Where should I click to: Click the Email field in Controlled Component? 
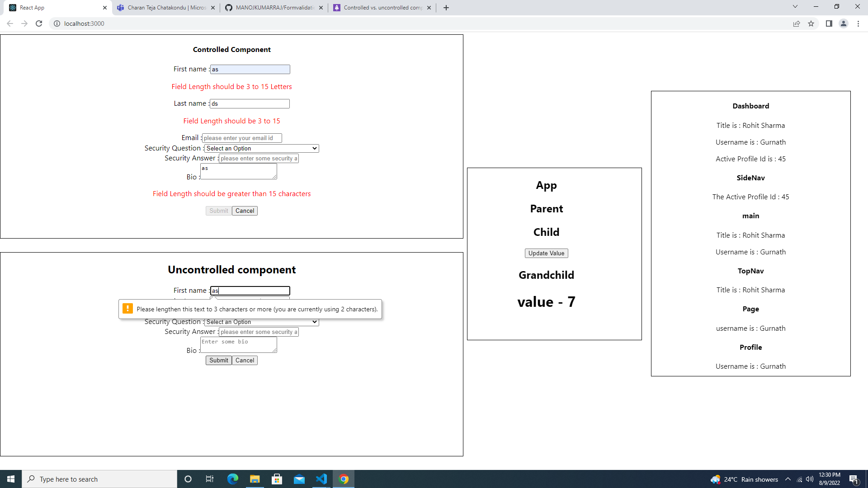242,138
